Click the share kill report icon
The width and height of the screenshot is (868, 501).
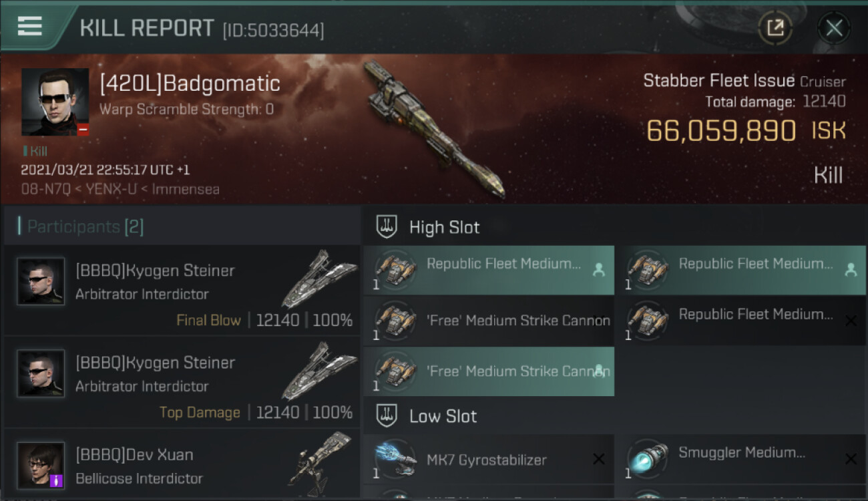[x=775, y=28]
